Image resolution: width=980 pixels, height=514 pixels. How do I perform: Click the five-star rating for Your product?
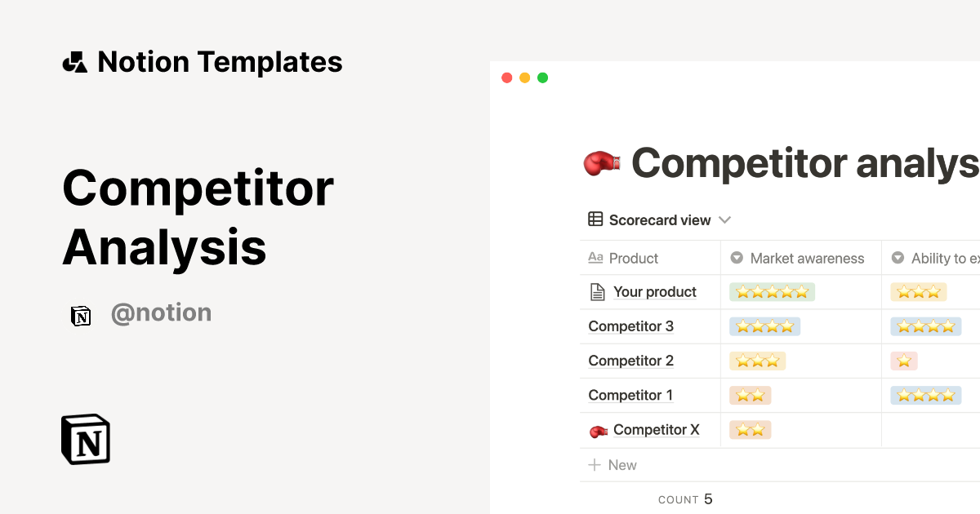[772, 291]
